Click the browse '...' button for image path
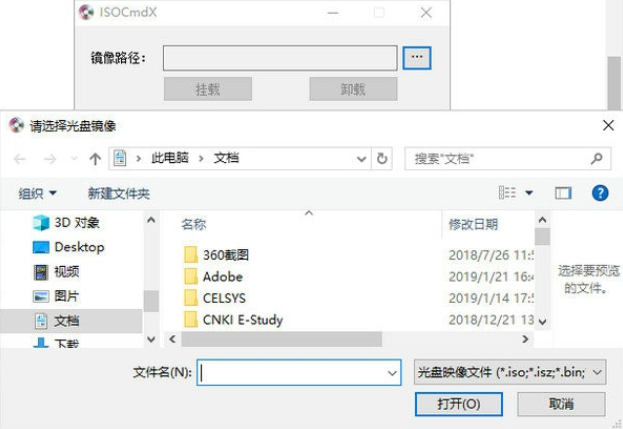This screenshot has height=429, width=623. point(416,58)
